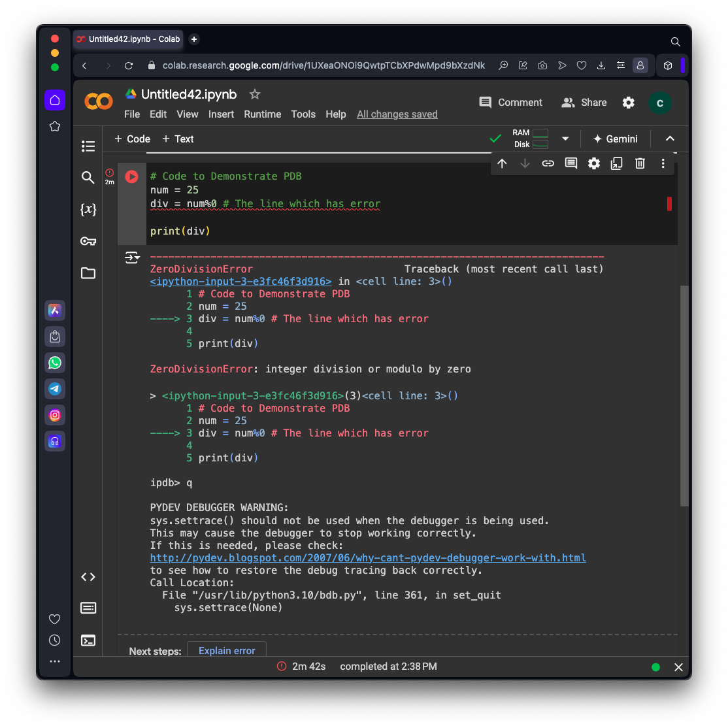Image resolution: width=728 pixels, height=728 pixels.
Task: Open WhatsApp in browser sidebar
Action: [x=55, y=363]
